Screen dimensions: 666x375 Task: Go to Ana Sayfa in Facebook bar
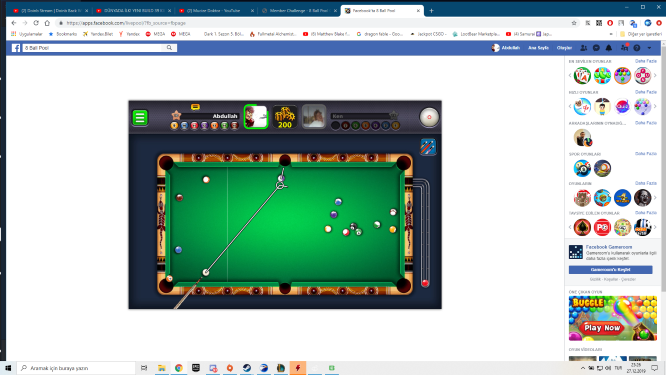(x=538, y=48)
